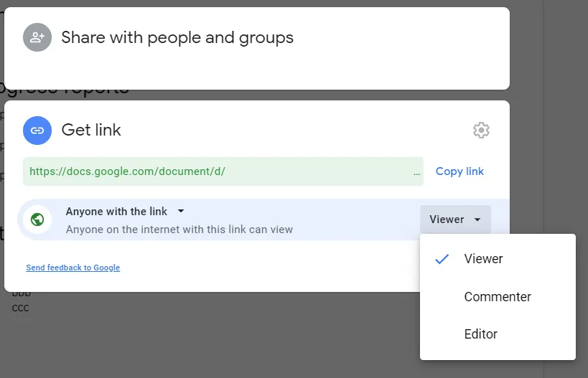This screenshot has height=378, width=588.
Task: Pick Editor from the role menu
Action: point(480,334)
